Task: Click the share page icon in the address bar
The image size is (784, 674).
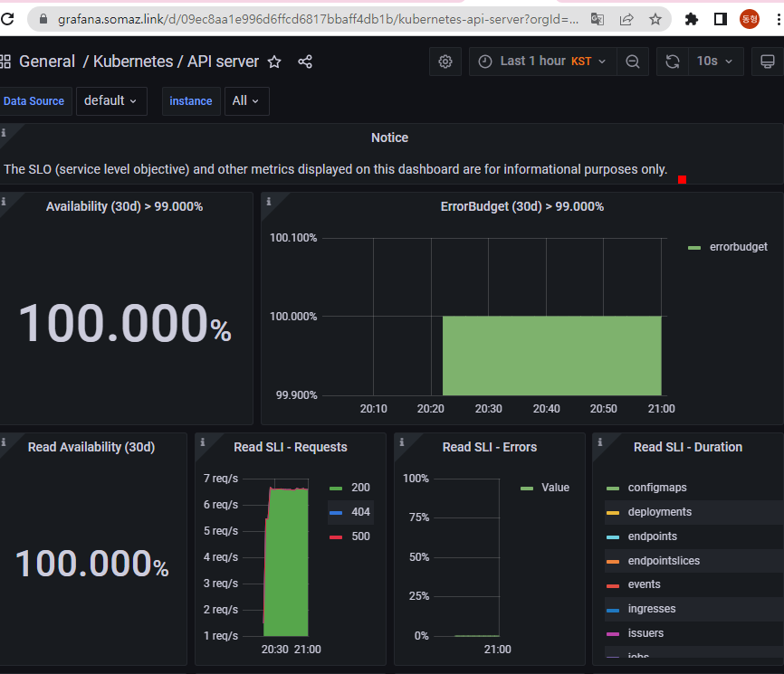Action: (x=626, y=20)
